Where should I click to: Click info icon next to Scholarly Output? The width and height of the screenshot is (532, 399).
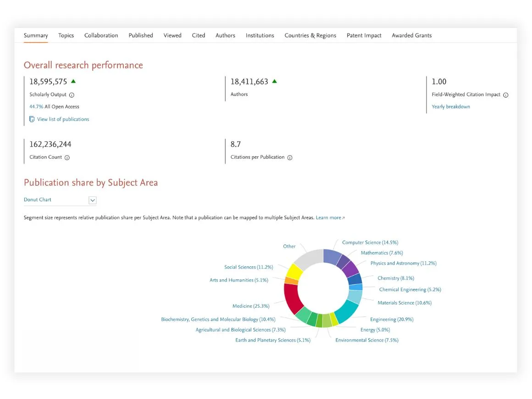pos(72,95)
